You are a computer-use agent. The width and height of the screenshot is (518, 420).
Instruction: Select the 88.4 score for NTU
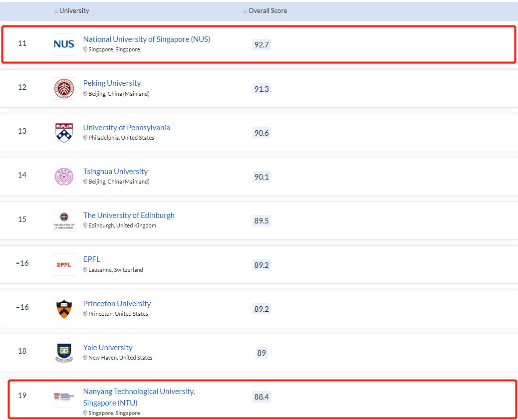click(x=261, y=397)
